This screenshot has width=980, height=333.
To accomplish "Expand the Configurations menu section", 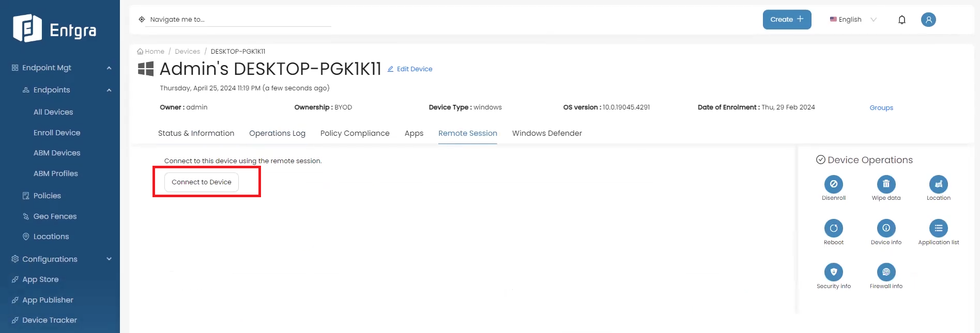I will (x=109, y=259).
